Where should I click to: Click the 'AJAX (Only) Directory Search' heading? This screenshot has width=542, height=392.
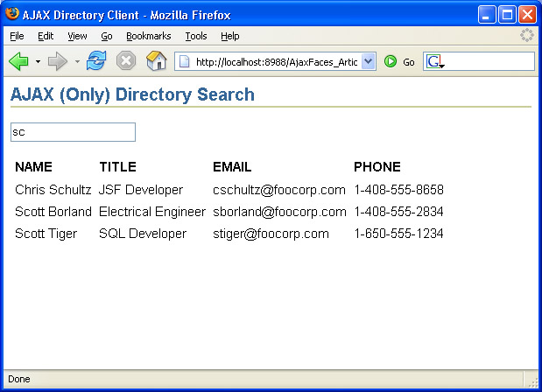(x=132, y=94)
